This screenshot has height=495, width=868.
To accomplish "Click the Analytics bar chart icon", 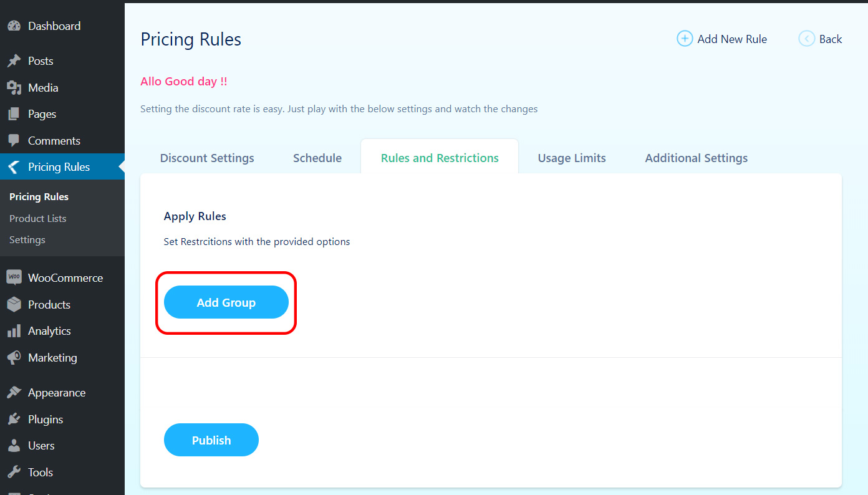I will pos(14,331).
